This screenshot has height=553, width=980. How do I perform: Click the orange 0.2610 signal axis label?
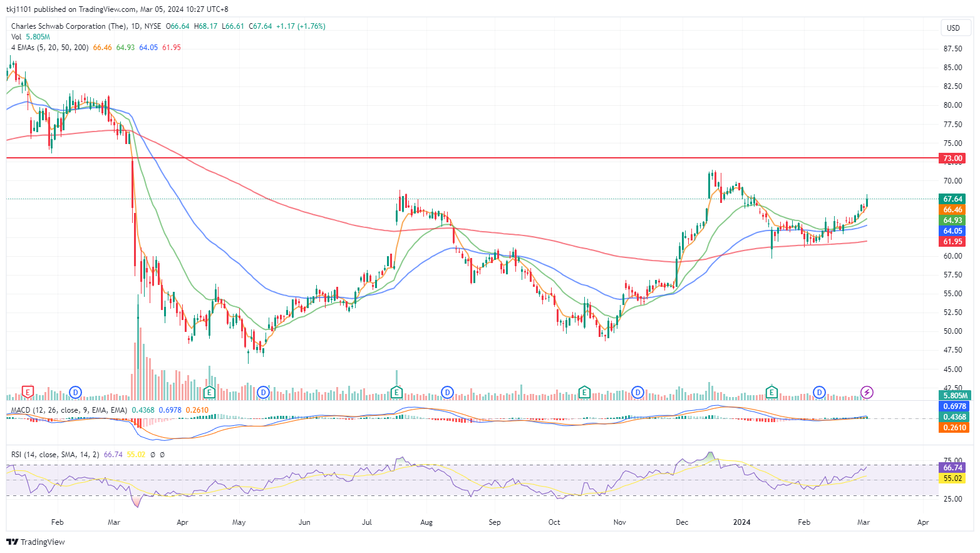[954, 428]
